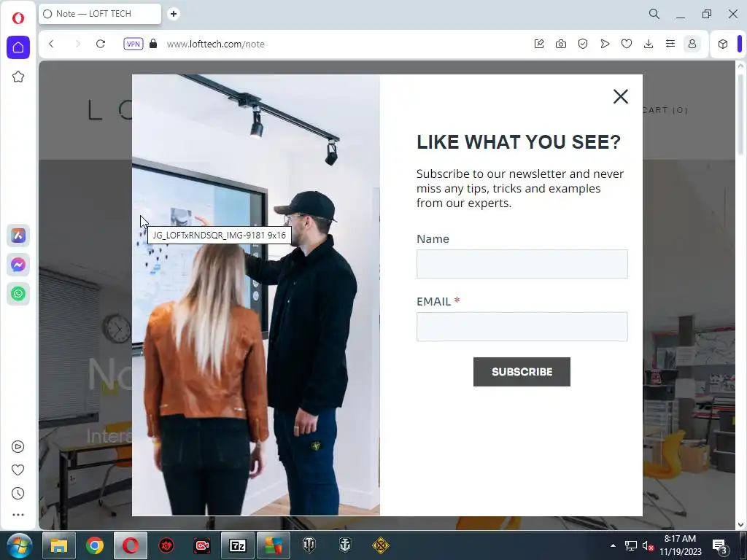Open the CART link behind popup
Image resolution: width=747 pixels, height=560 pixels.
(x=665, y=110)
